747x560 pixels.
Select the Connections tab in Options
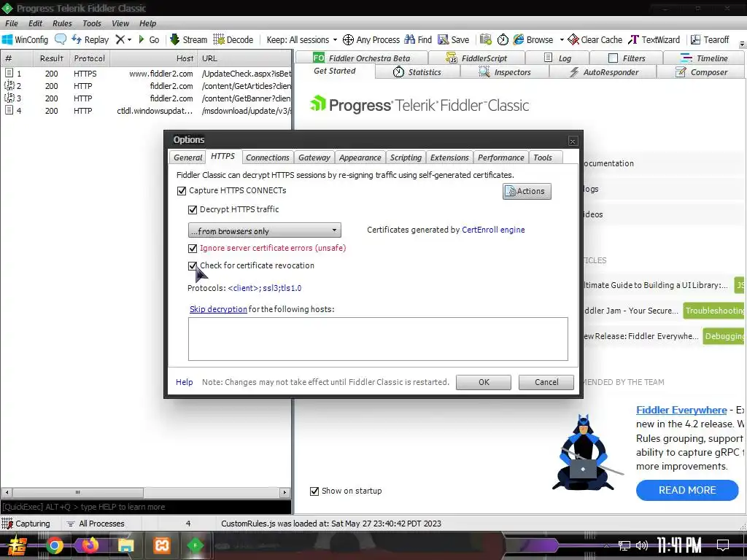click(267, 157)
